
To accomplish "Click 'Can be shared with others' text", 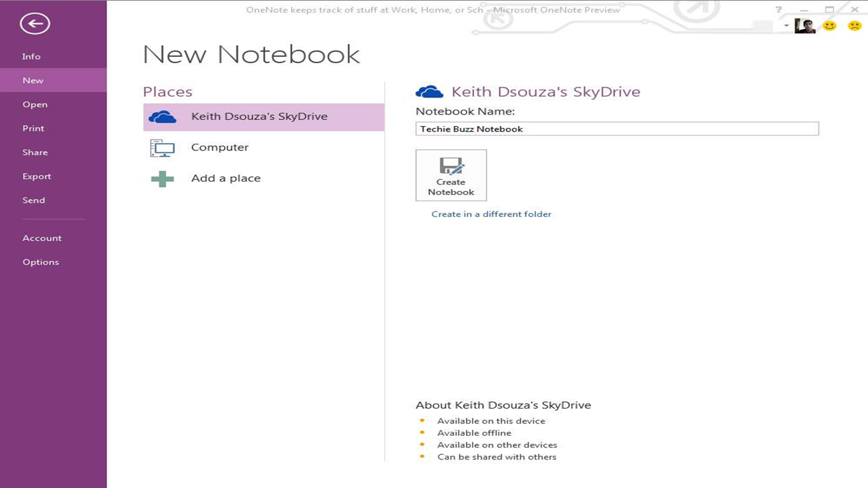I will [496, 457].
